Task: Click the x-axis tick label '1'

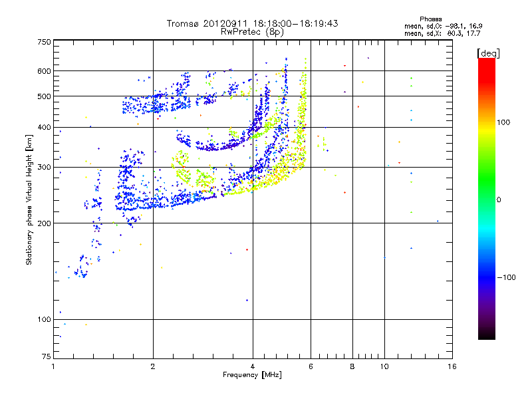Action: coord(53,366)
